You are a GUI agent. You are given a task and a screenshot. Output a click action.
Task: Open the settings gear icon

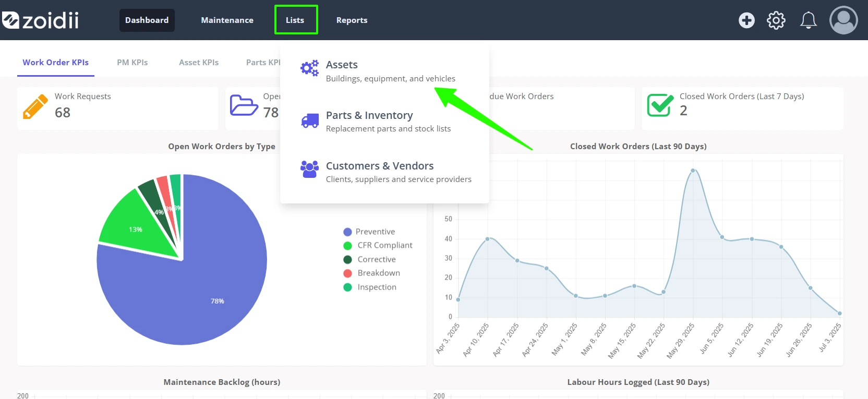776,20
